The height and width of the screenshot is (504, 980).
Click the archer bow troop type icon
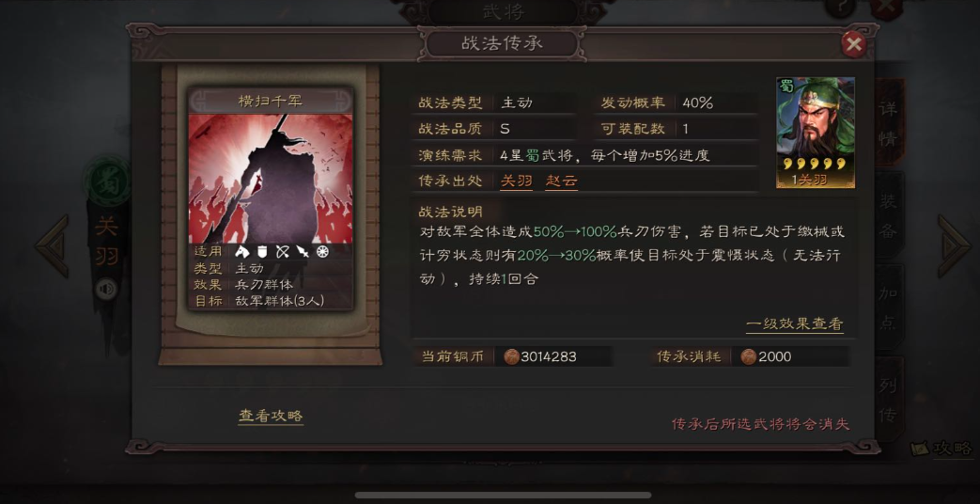(283, 252)
